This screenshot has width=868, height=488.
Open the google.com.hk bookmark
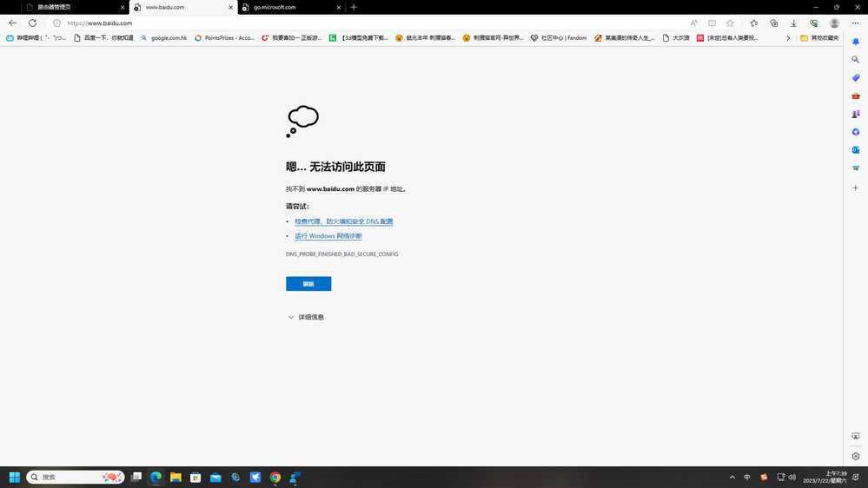pos(164,38)
